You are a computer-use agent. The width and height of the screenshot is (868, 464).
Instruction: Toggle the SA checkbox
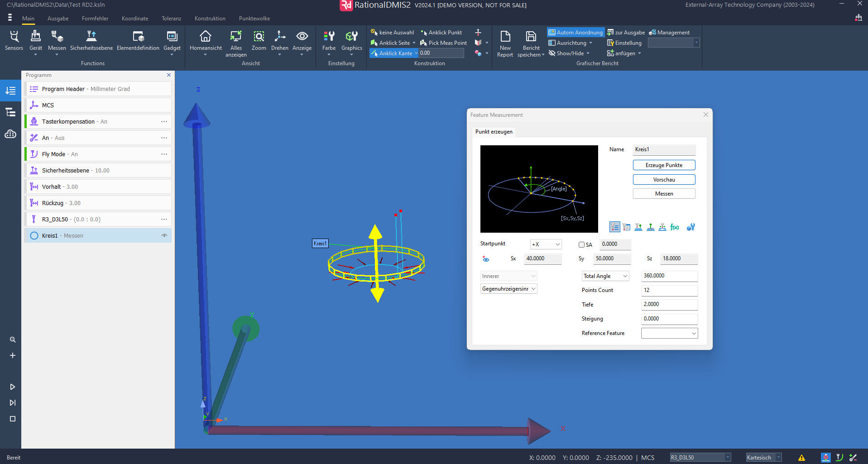click(x=581, y=244)
